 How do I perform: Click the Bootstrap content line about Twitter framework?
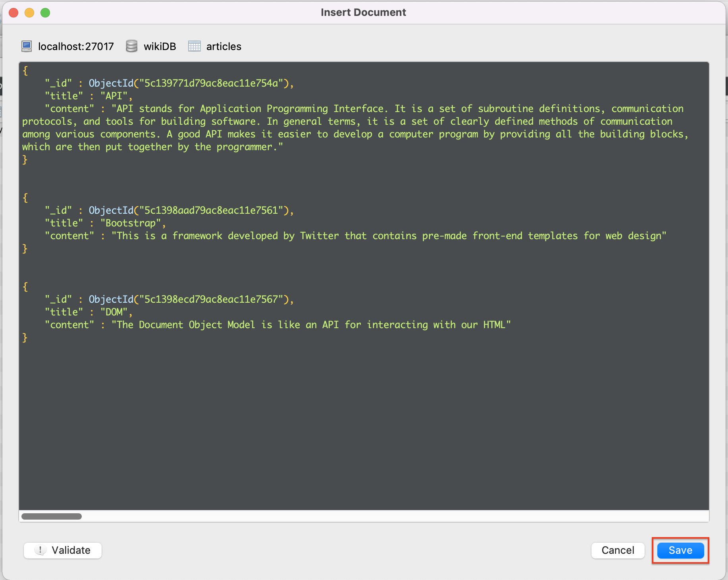(356, 236)
